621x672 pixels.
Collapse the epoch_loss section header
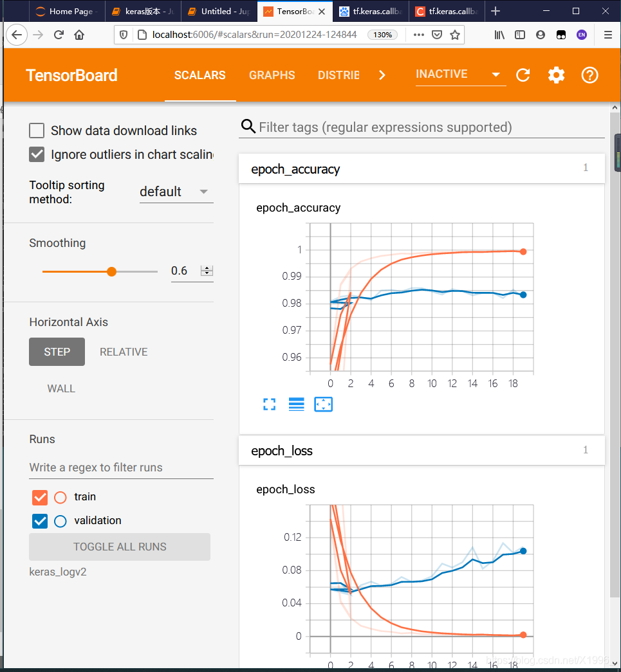click(x=422, y=450)
